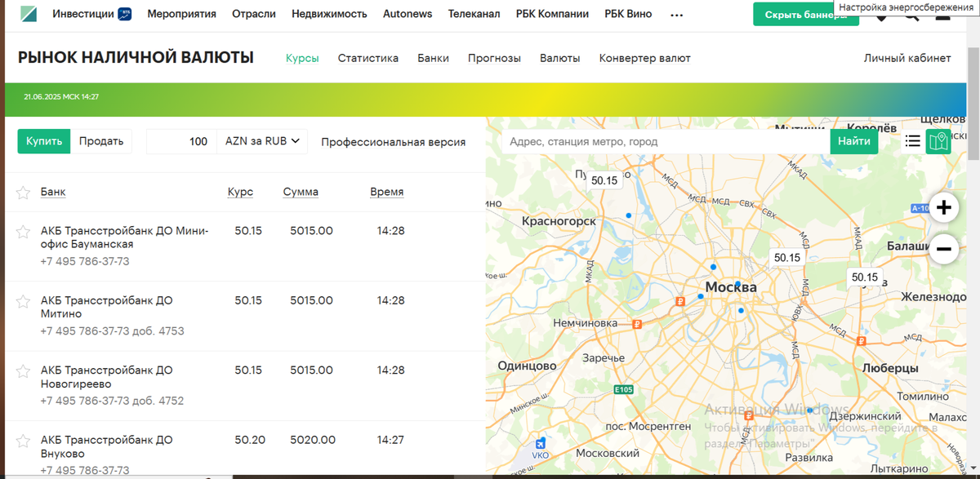
Task: Click the blue dot marker below Красногорск label
Action: (628, 215)
